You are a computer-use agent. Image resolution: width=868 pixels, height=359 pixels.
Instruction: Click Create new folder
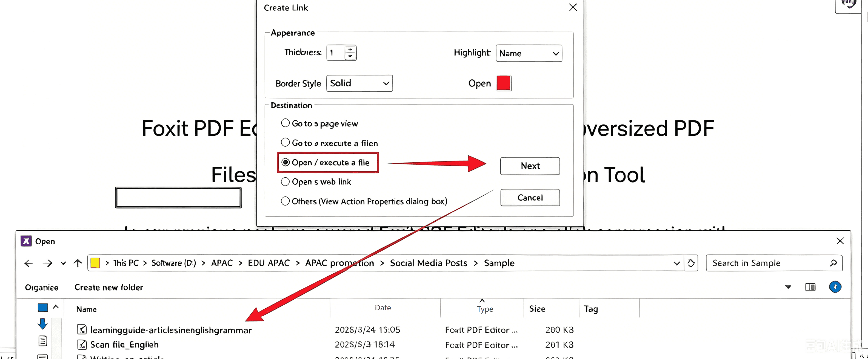pyautogui.click(x=108, y=287)
